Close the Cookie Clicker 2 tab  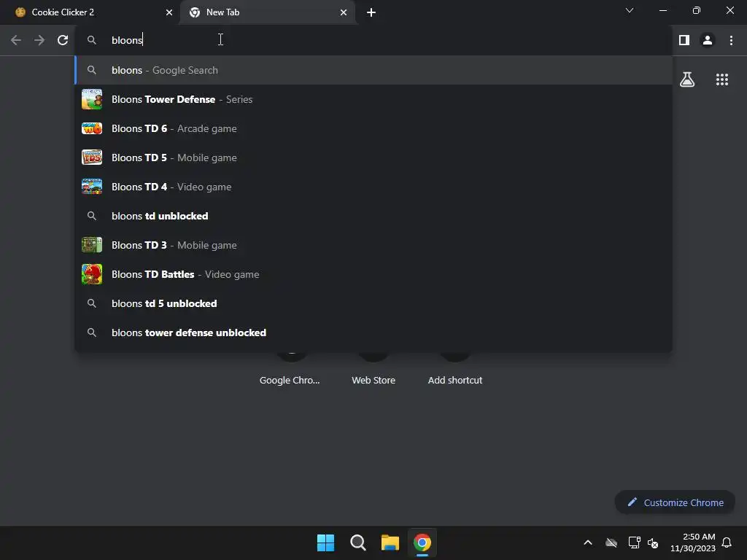point(169,12)
